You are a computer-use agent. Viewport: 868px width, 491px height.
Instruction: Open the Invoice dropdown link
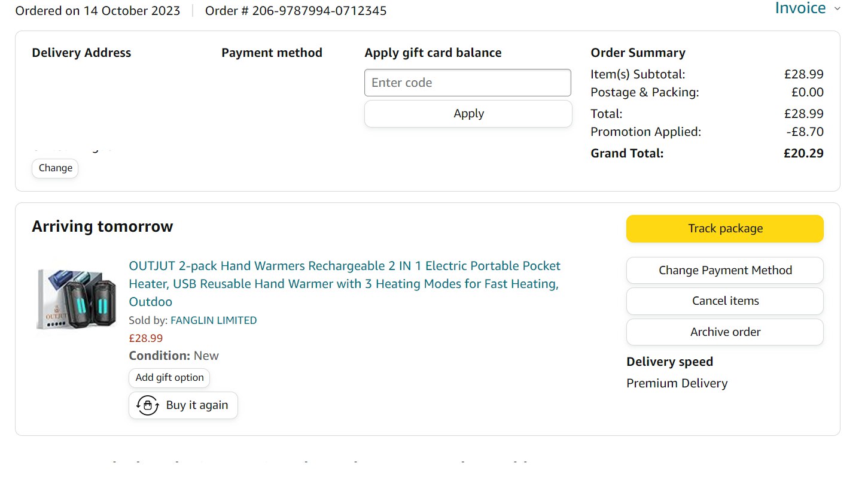(x=800, y=8)
